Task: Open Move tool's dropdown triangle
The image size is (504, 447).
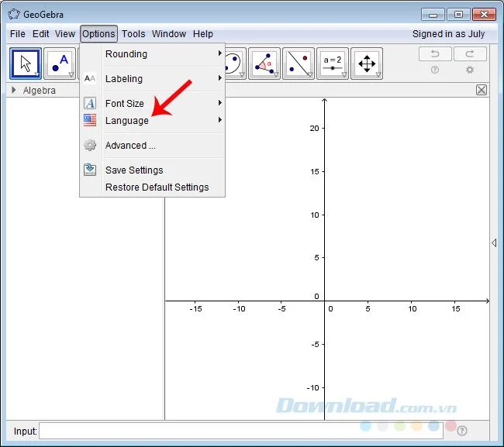Action: tap(37, 75)
